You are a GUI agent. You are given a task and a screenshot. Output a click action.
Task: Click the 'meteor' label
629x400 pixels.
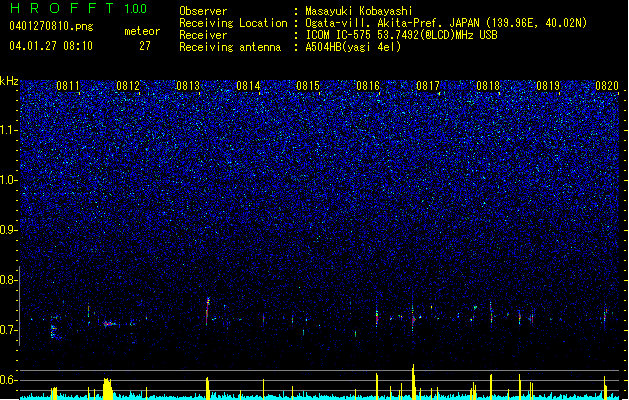[x=142, y=31]
